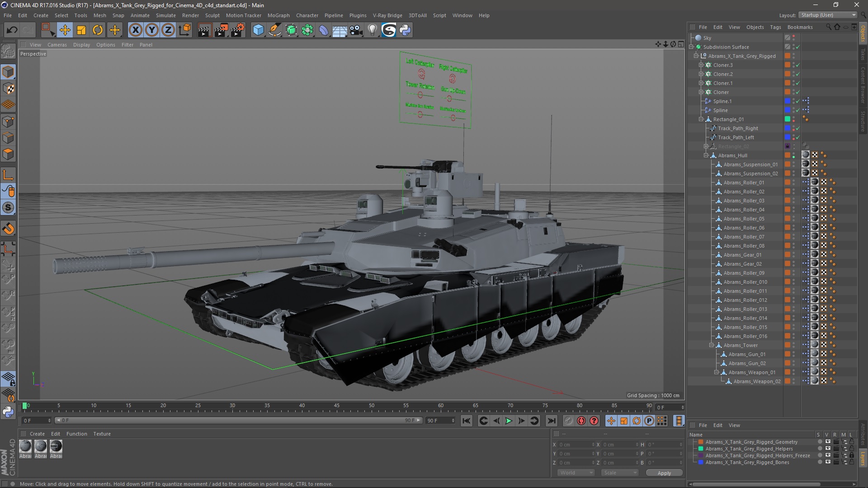
Task: Open the MoGraph menu
Action: point(278,15)
